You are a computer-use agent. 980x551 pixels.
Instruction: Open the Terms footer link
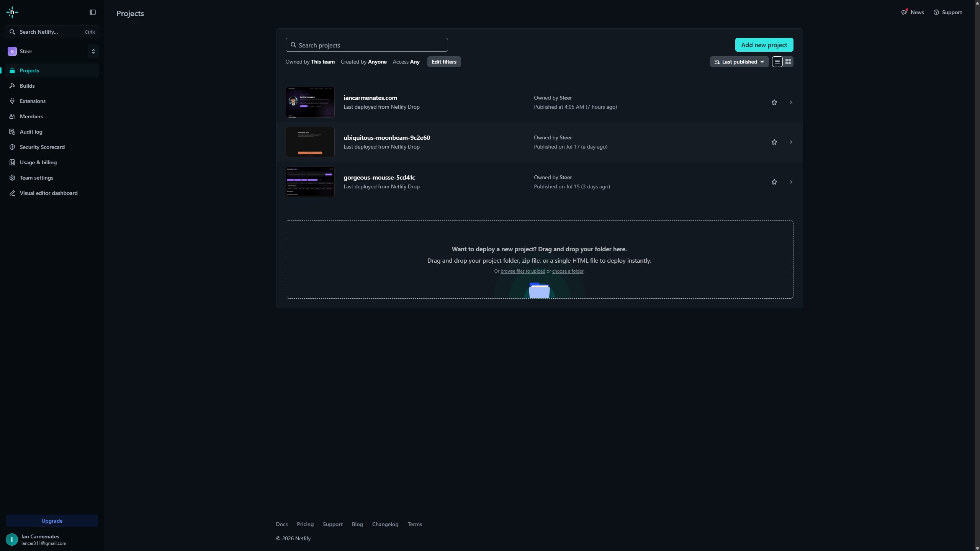tap(414, 524)
